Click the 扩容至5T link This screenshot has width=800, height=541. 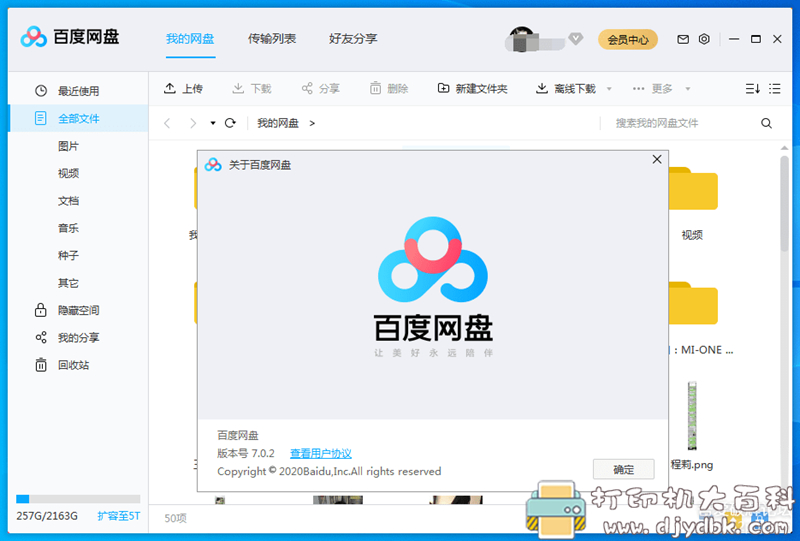coord(118,516)
